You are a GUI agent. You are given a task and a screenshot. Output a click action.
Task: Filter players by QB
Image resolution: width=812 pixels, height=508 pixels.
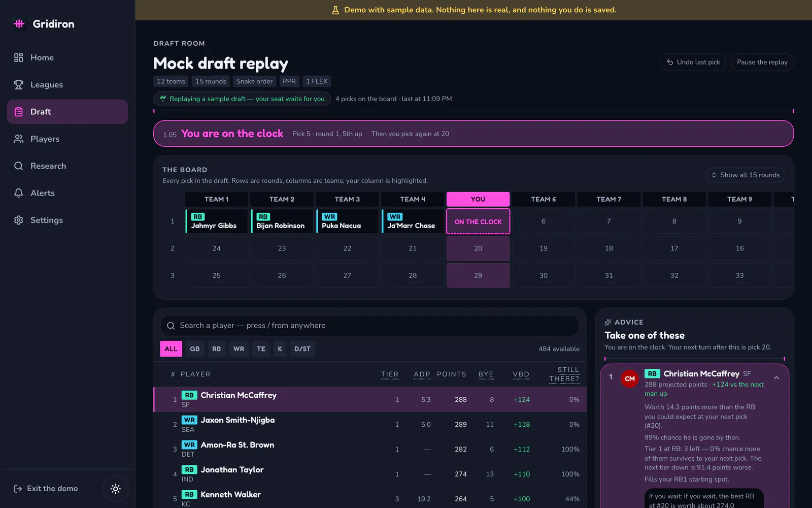(195, 349)
